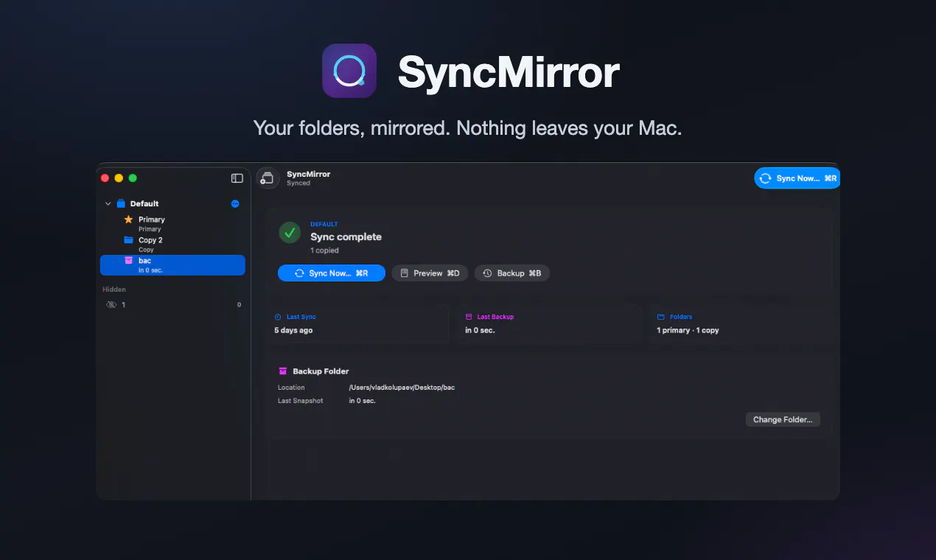
Task: Click the '1 copied' status text
Action: click(325, 251)
